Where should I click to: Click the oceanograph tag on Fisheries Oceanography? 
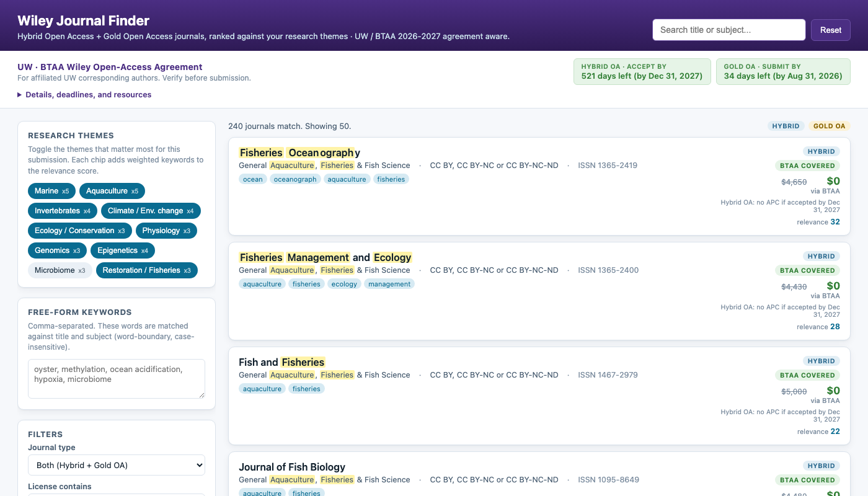pos(295,179)
